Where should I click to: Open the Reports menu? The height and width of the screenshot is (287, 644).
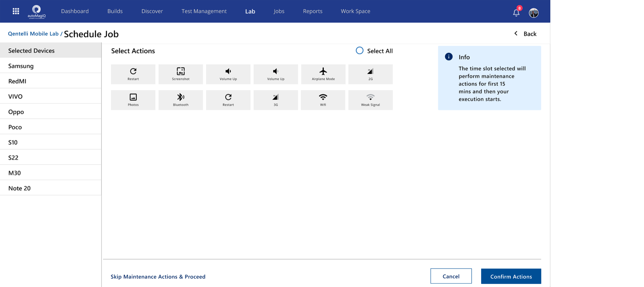click(x=313, y=11)
